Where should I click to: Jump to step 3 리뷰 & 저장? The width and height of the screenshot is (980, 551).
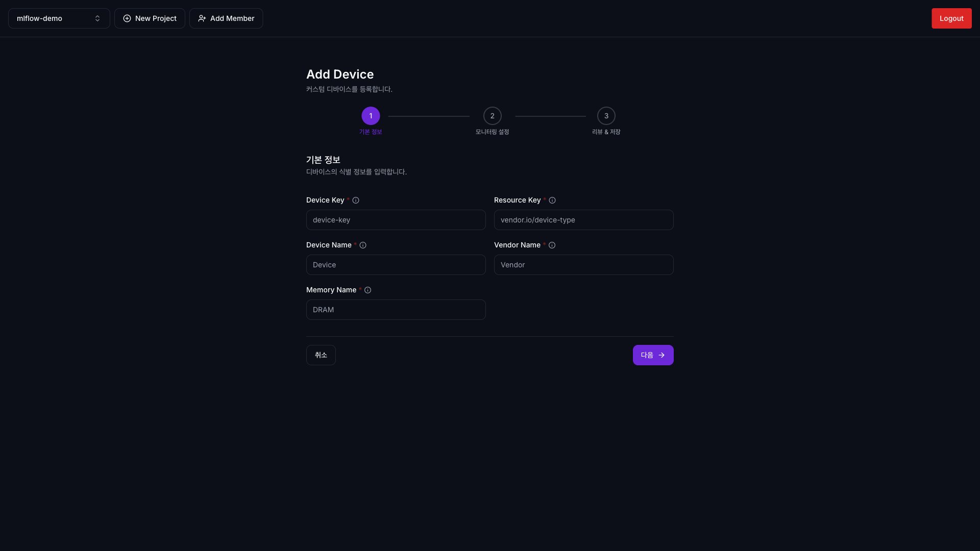click(x=606, y=116)
